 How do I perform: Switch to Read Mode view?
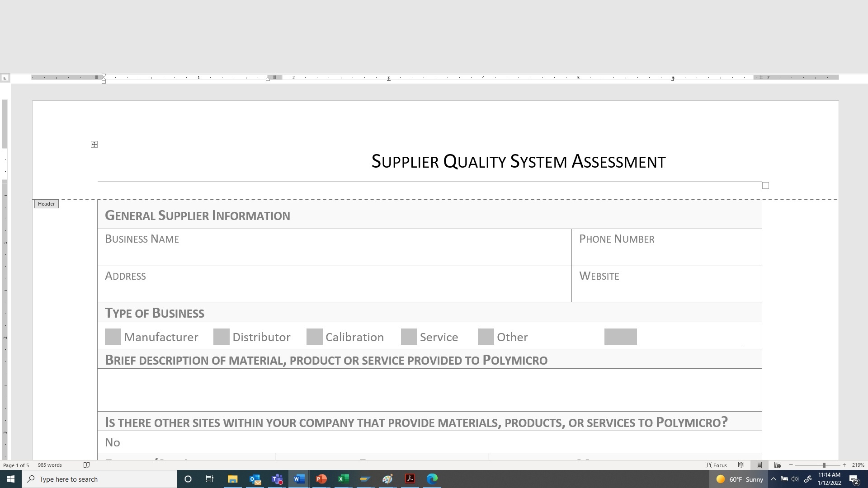741,465
